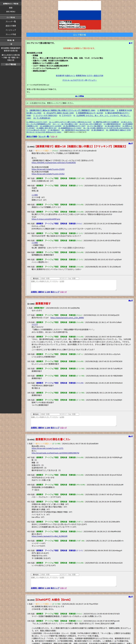Viewport: 136px width, 644px height.
Task: Click 最新50 under thread [2:186]
Action: (41, 428)
